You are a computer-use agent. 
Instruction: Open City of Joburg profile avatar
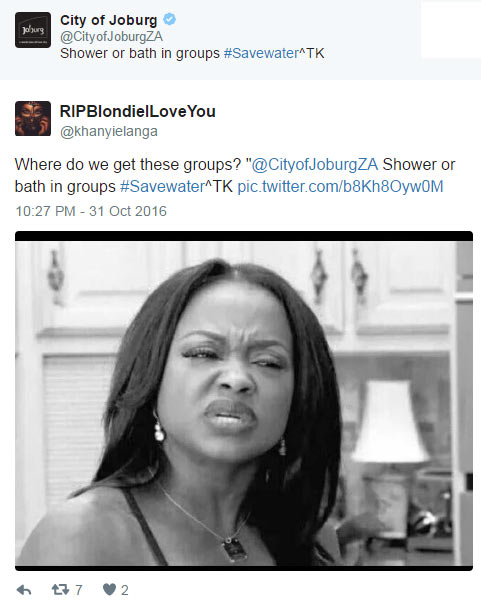[33, 30]
